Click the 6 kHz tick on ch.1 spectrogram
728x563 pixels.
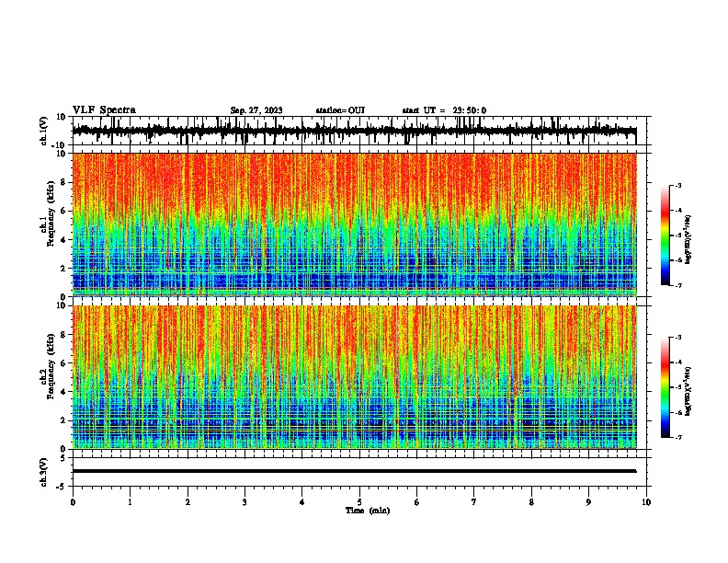tap(64, 212)
